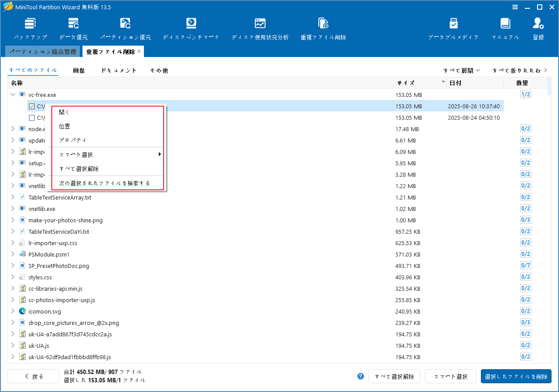Viewport: 559px width, 392px height.
Task: Select the 重複ファイル削除 toolbar icon
Action: pyautogui.click(x=323, y=27)
